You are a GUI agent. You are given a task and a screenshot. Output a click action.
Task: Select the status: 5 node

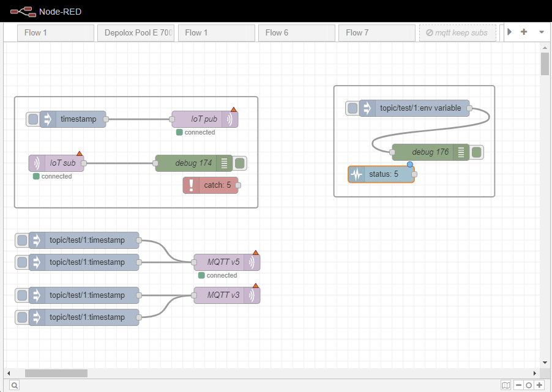(x=382, y=174)
